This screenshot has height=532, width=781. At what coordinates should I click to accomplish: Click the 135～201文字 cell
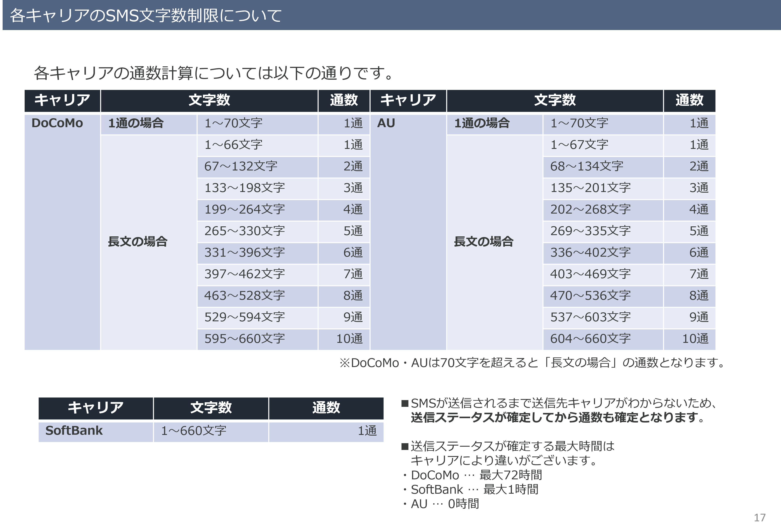click(590, 188)
